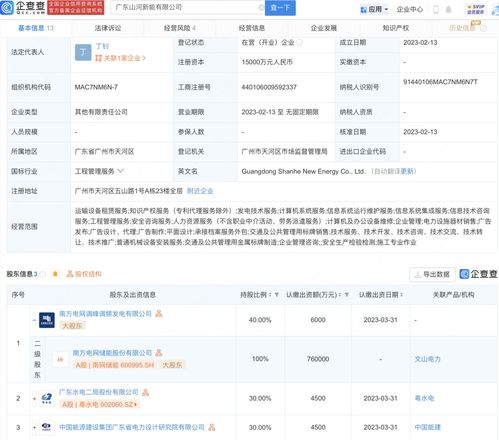499x440 pixels.
Task: Click the help icon beside 历史信息 tab
Action: (x=483, y=28)
